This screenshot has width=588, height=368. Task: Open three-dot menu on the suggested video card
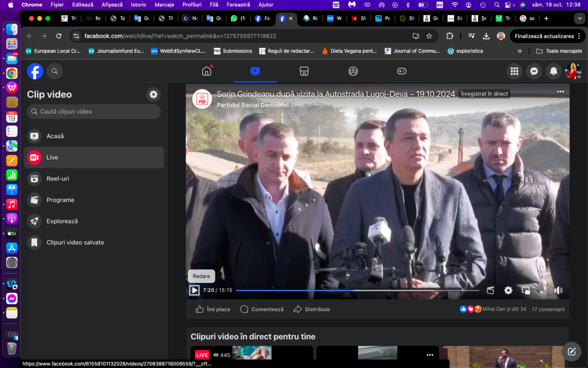pyautogui.click(x=430, y=355)
